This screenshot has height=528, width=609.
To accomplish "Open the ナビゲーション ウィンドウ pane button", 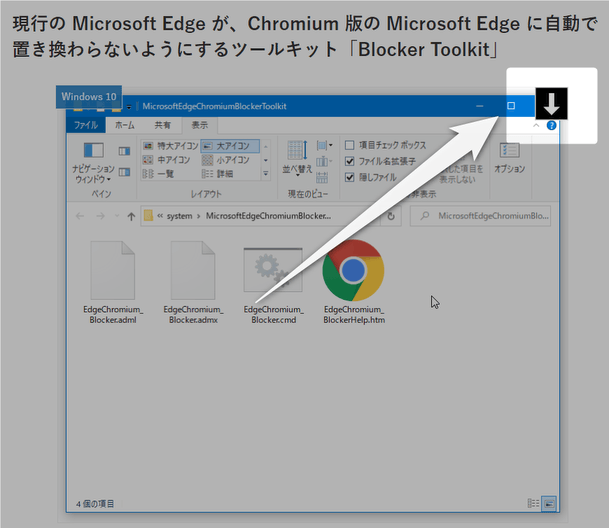I will click(x=93, y=162).
